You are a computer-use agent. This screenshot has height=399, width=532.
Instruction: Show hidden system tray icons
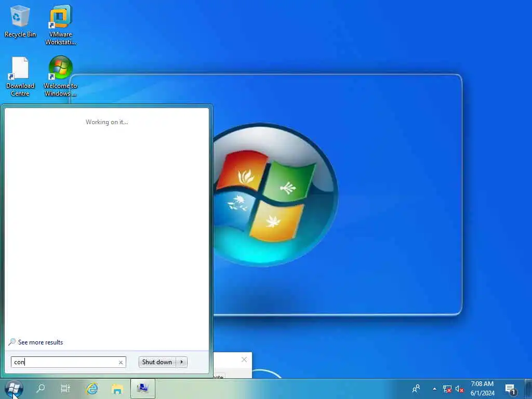pyautogui.click(x=434, y=389)
